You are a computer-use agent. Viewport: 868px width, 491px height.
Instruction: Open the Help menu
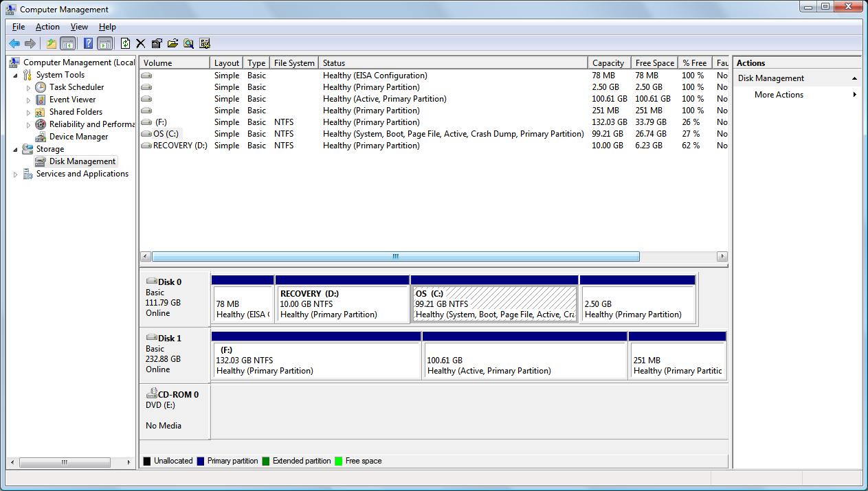tap(107, 27)
